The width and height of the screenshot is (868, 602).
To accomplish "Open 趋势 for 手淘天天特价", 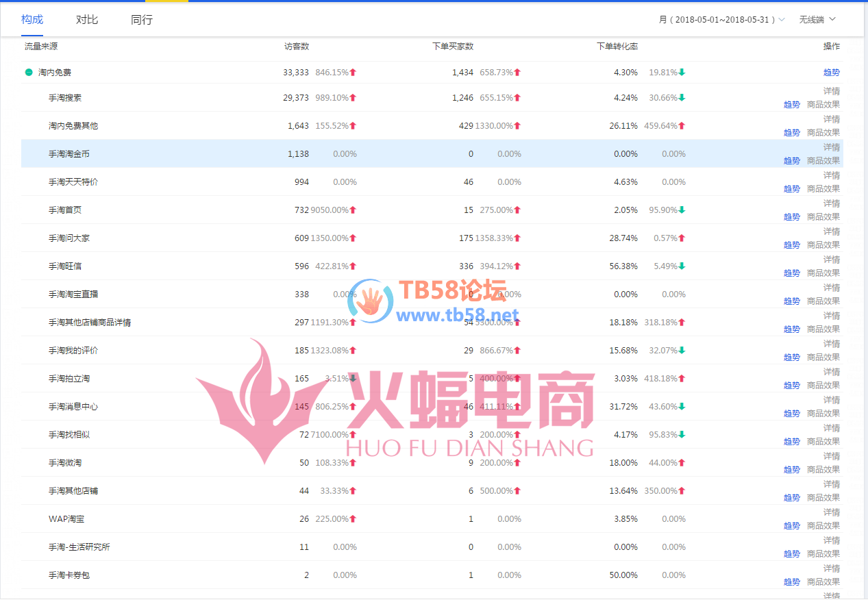I will point(792,189).
